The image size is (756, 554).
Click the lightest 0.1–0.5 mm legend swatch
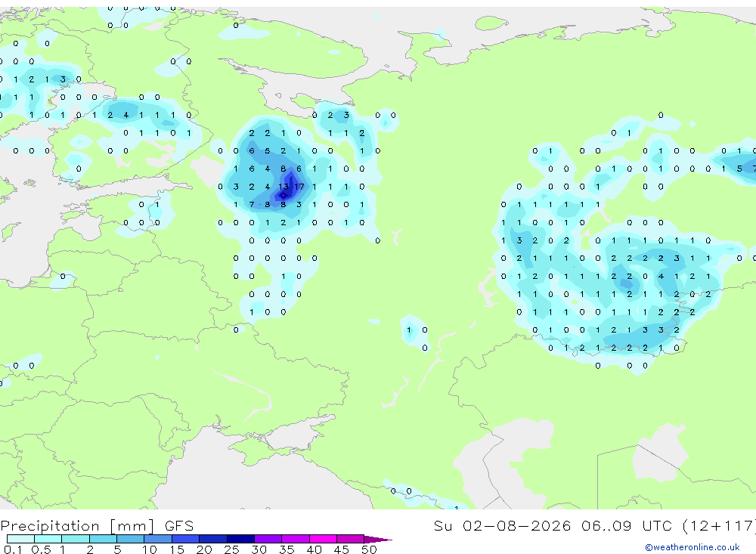tap(20, 539)
